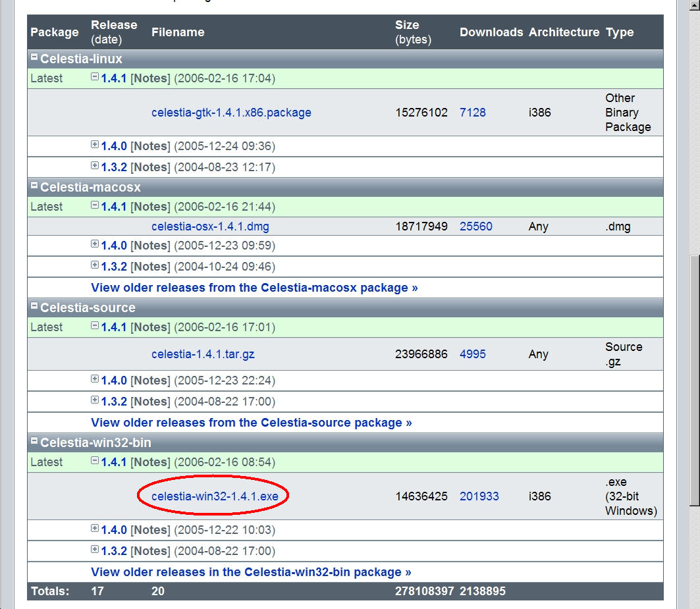The image size is (700, 609).
Task: Click the plus icon beside Celestia-macosx 1.4.0
Action: 95,244
